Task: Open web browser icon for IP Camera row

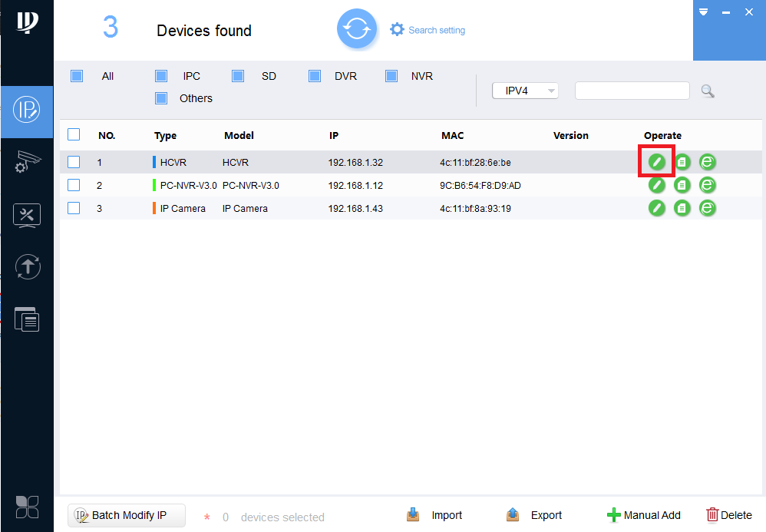Action: 708,208
